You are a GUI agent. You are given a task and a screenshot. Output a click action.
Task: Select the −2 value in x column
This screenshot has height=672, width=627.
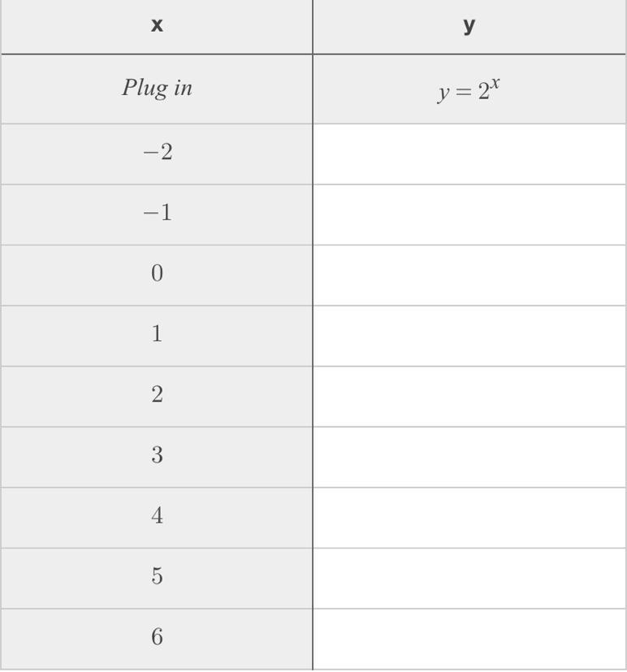pos(157,153)
